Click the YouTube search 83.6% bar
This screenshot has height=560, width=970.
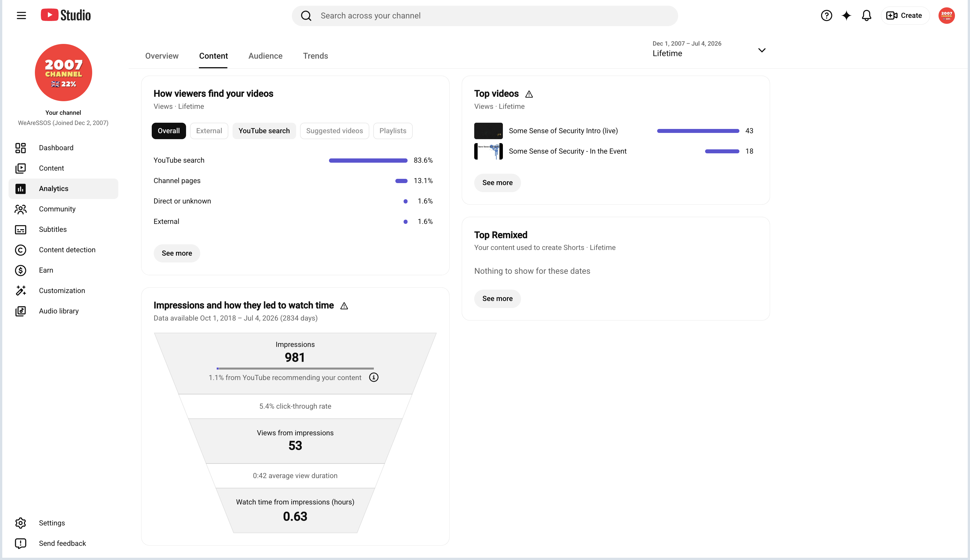click(368, 160)
